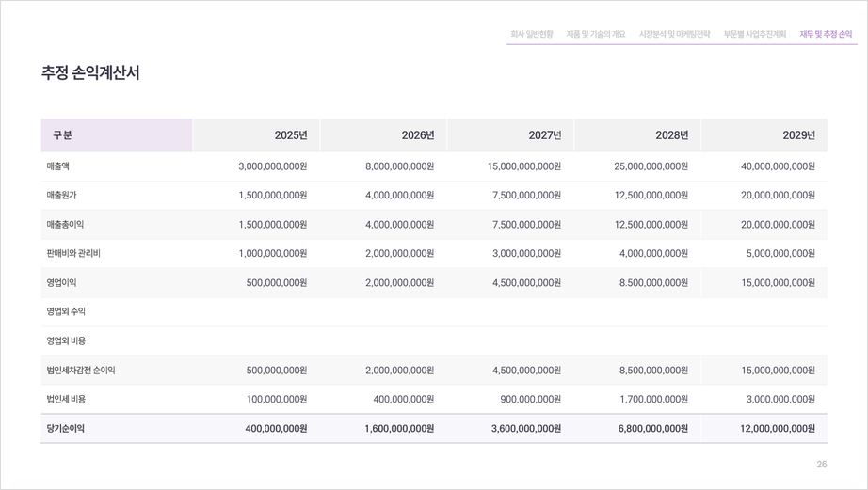Click 매출원가 value 7,500,000,000원 for 2027년
This screenshot has width=868, height=490.
(x=526, y=196)
